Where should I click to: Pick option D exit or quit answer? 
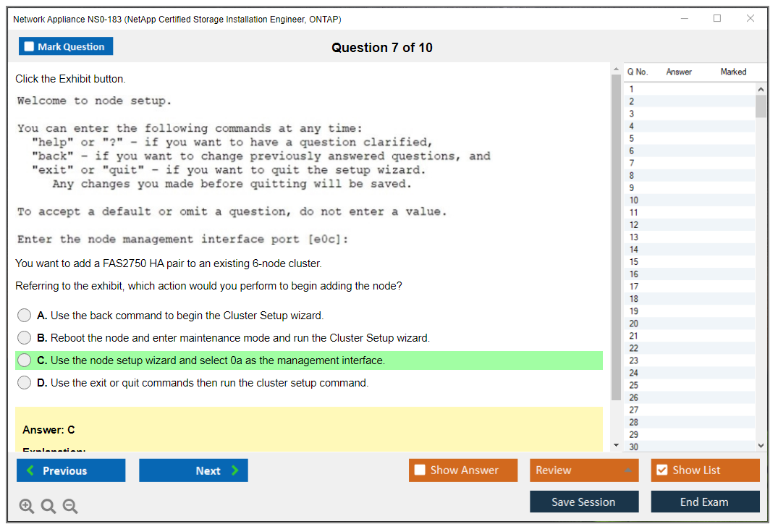click(25, 383)
